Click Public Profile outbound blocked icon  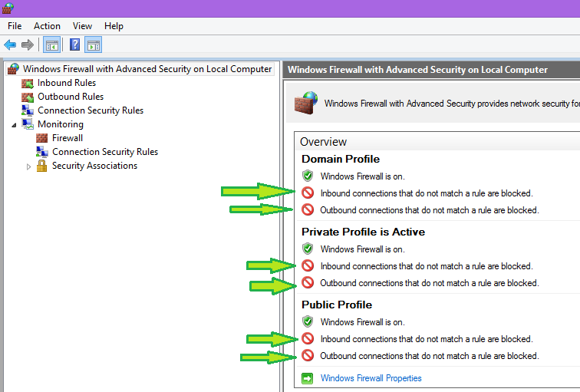(308, 355)
